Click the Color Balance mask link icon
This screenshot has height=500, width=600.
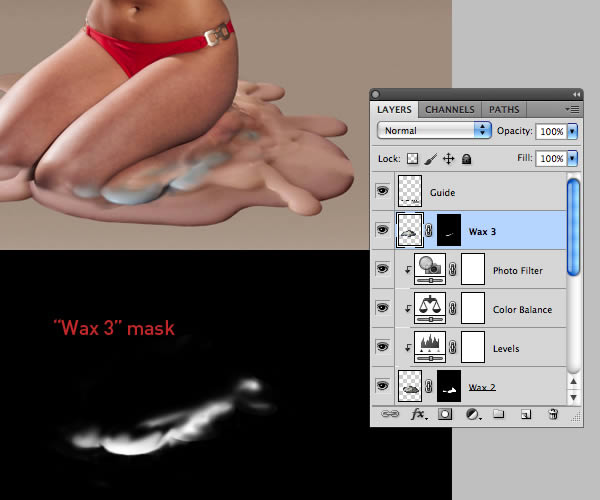click(x=453, y=308)
